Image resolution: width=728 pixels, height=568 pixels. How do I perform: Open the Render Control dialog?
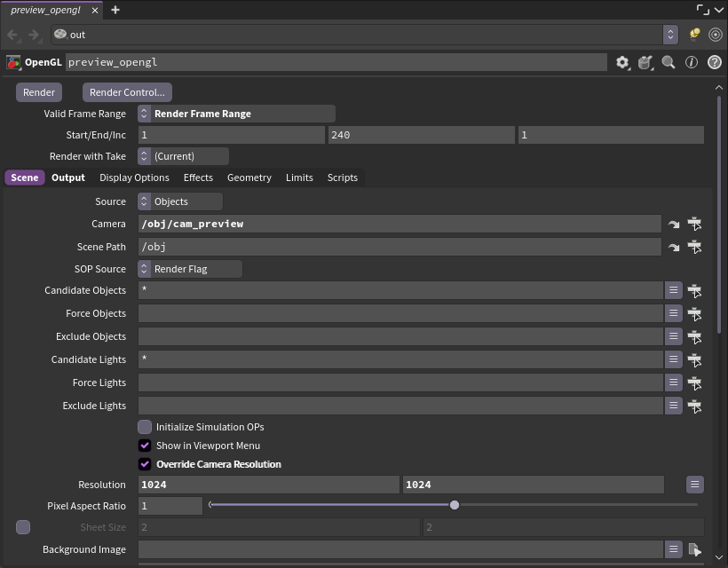tap(127, 92)
